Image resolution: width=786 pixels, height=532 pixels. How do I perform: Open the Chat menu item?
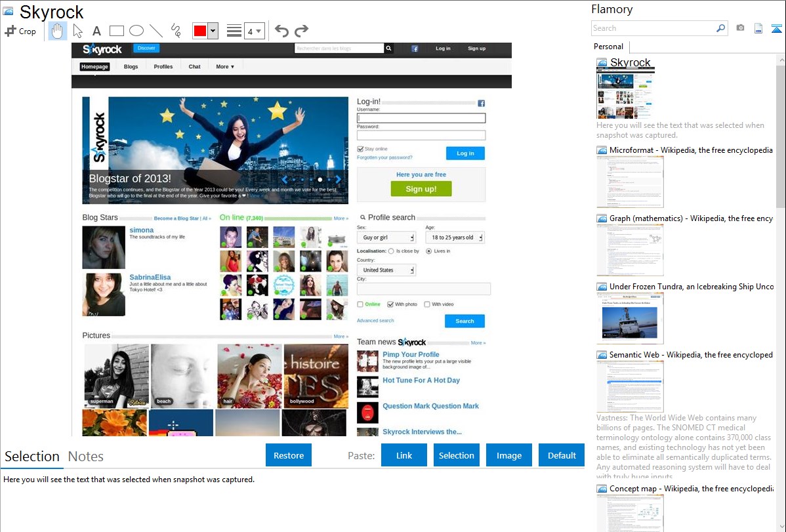pyautogui.click(x=194, y=67)
